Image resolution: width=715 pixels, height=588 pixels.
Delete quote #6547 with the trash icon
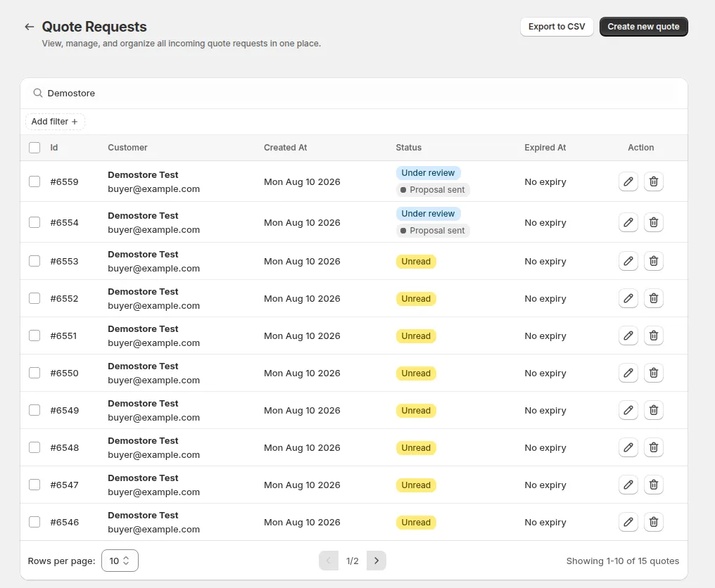coord(654,485)
